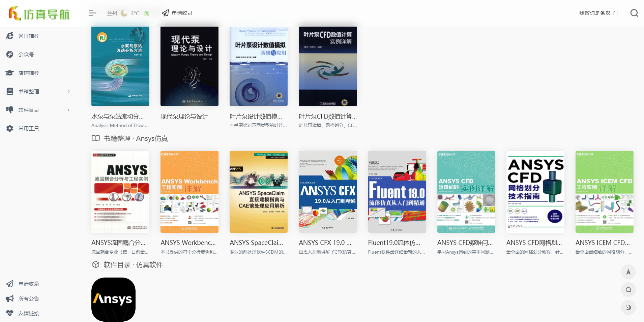Toggle night mode with floating moon button

click(628, 307)
